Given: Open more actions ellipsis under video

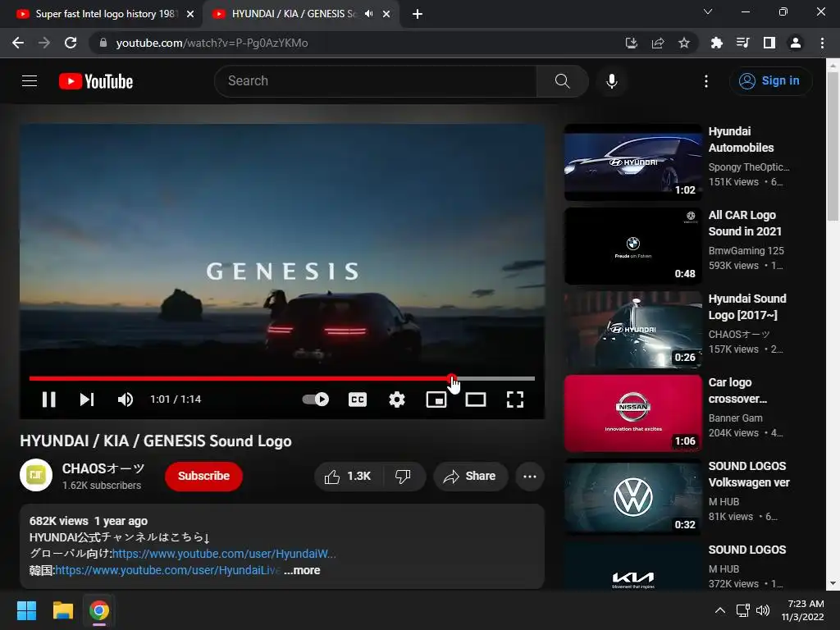Looking at the screenshot, I should coord(530,476).
